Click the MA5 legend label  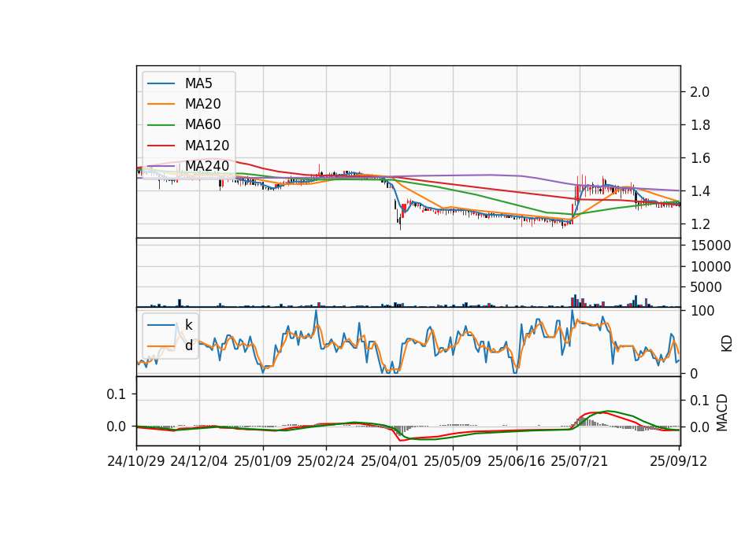(x=198, y=83)
